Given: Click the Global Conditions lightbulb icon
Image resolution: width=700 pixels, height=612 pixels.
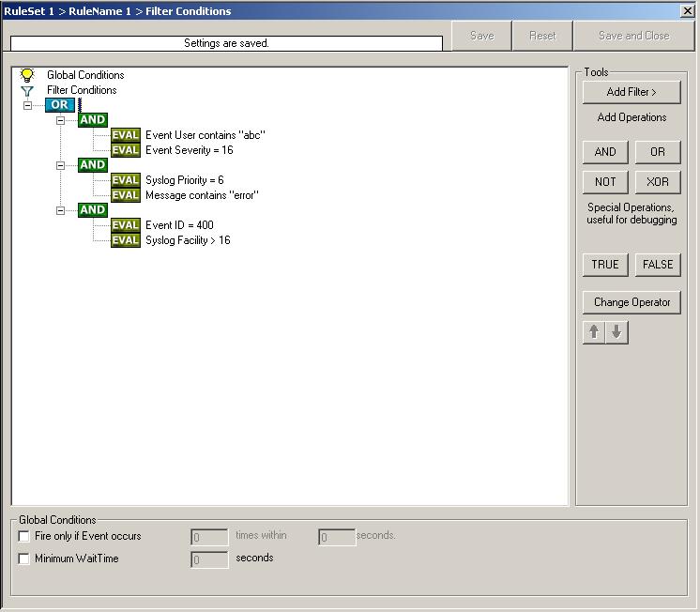Looking at the screenshot, I should click(27, 75).
